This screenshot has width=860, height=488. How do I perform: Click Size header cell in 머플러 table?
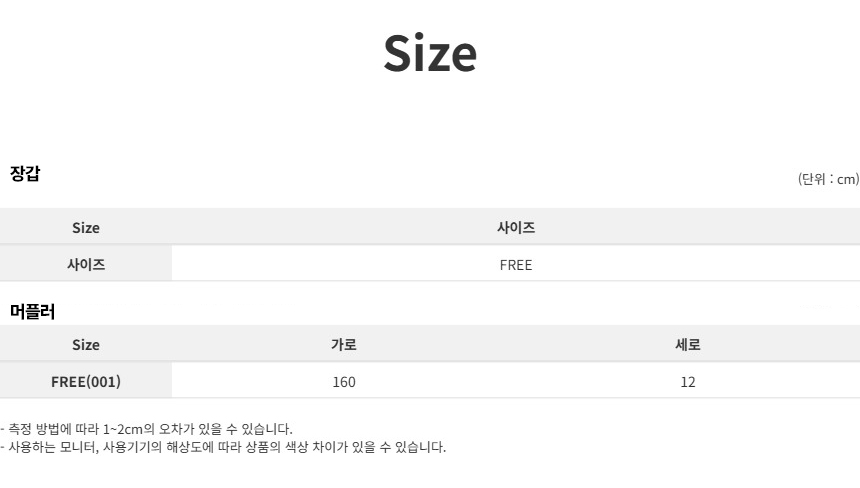[86, 344]
